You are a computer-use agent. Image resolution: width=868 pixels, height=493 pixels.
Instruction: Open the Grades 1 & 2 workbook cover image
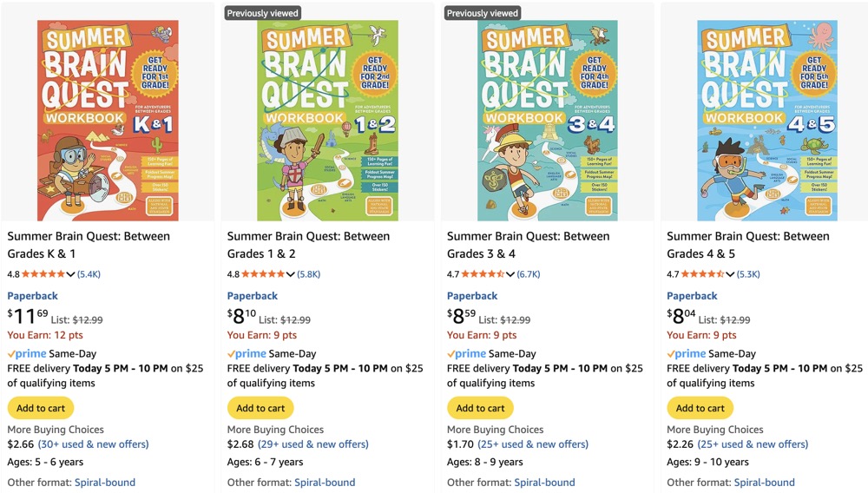[327, 121]
